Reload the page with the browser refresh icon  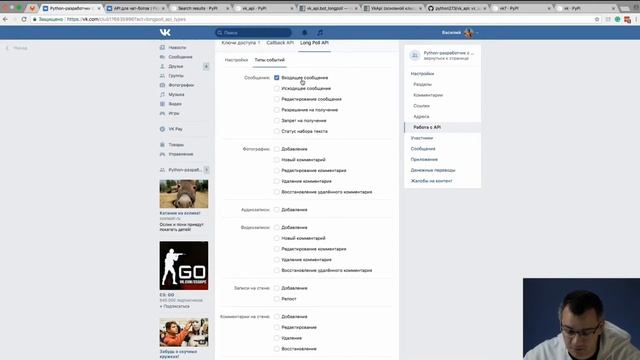(x=24, y=19)
